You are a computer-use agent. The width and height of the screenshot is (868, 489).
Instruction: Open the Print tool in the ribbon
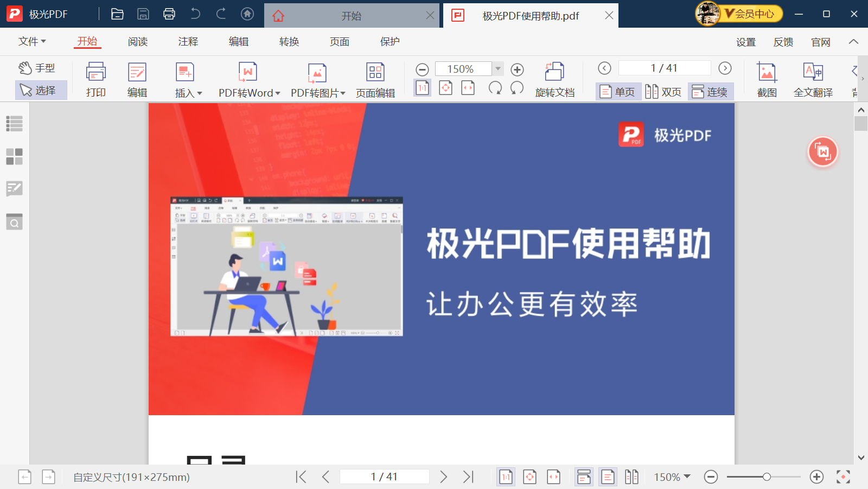[x=95, y=80]
